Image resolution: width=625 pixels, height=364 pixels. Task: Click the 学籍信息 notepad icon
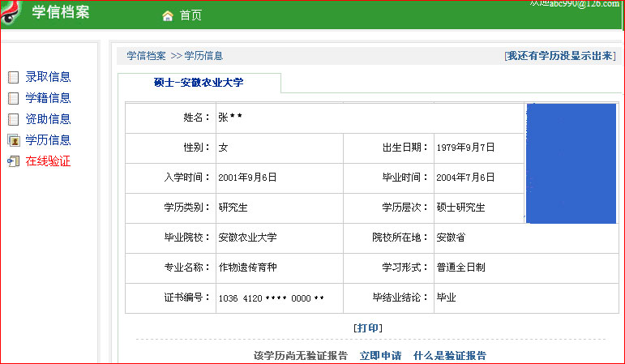click(13, 98)
